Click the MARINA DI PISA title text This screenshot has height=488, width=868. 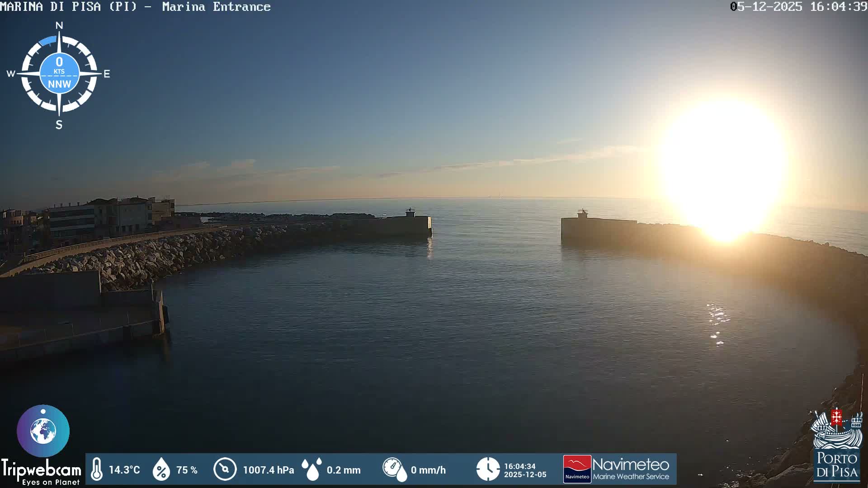point(68,7)
